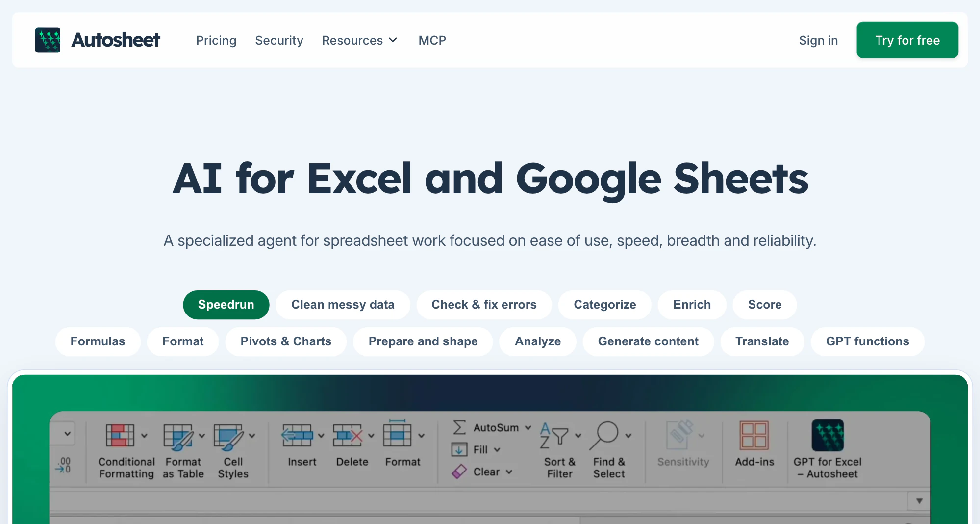
Task: Open the Format pill tab
Action: pyautogui.click(x=183, y=341)
